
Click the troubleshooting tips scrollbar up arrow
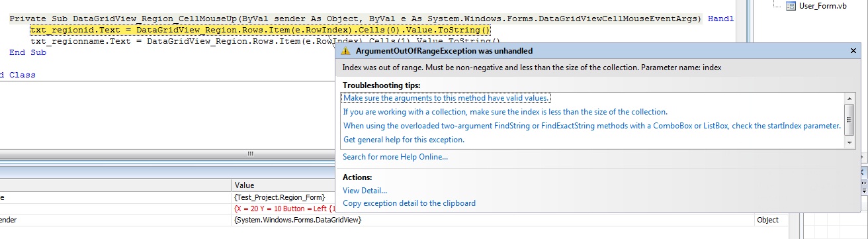[x=849, y=99]
